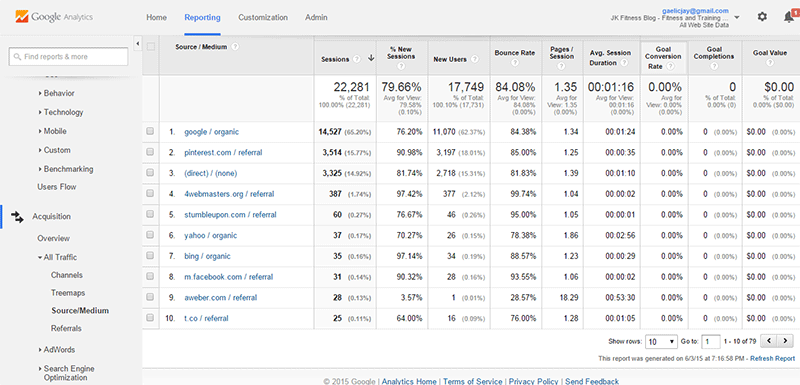
Task: Open Acquisition Overview in sidebar
Action: point(54,238)
